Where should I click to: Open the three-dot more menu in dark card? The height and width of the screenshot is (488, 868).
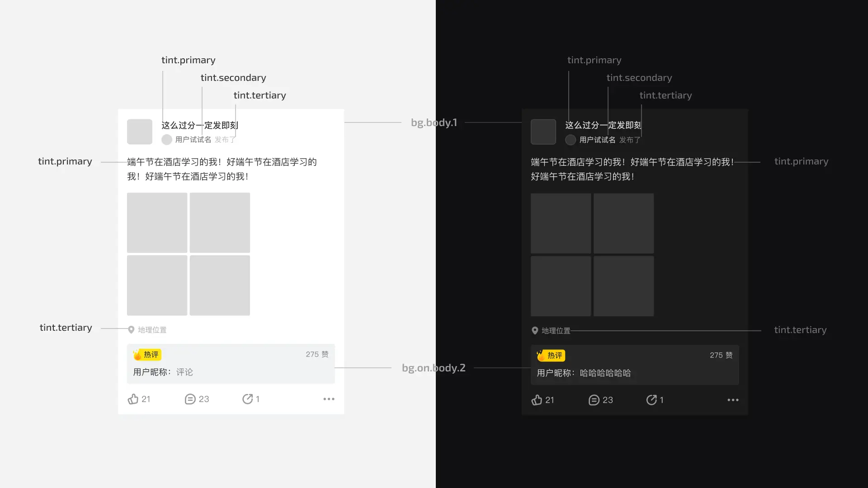click(733, 400)
